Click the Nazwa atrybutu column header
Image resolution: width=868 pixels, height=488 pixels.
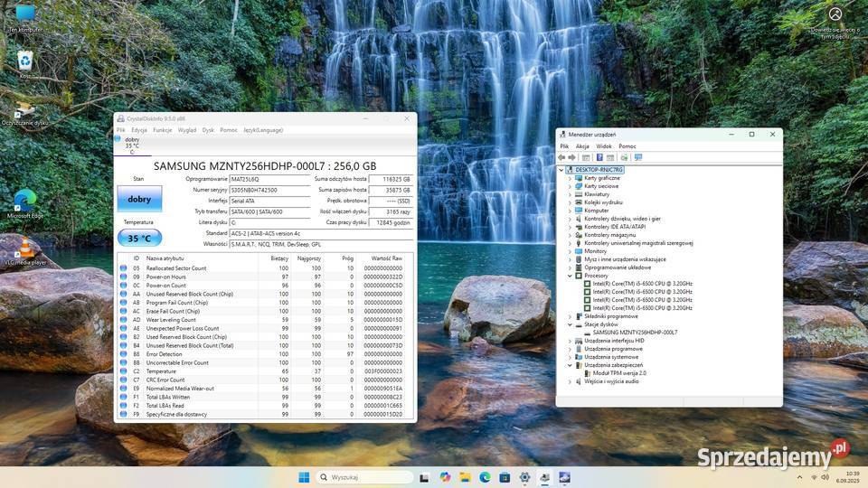(165, 258)
